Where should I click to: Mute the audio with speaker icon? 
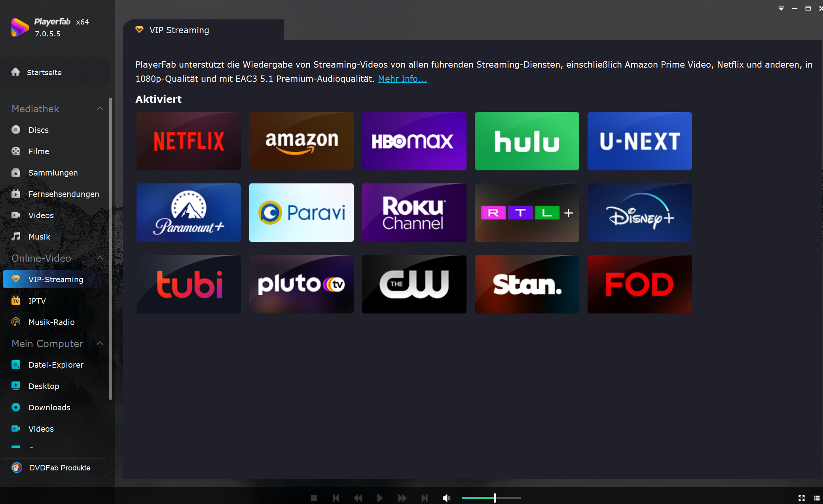(447, 498)
